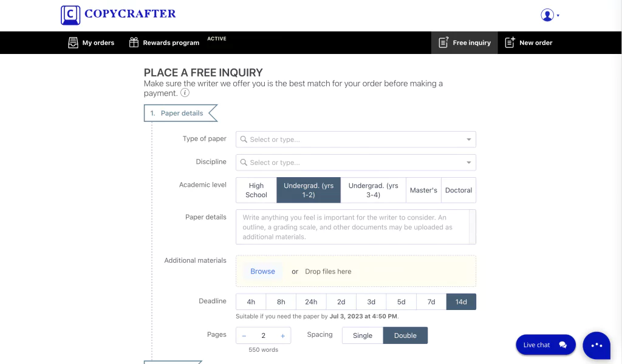Expand the Discipline dropdown arrow
The height and width of the screenshot is (364, 622).
click(x=469, y=163)
